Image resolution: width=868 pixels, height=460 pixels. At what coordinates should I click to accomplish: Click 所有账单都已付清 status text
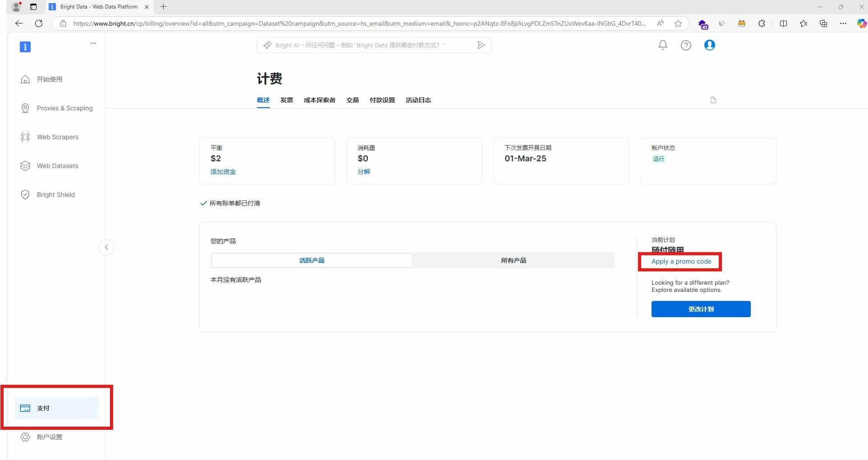[235, 203]
